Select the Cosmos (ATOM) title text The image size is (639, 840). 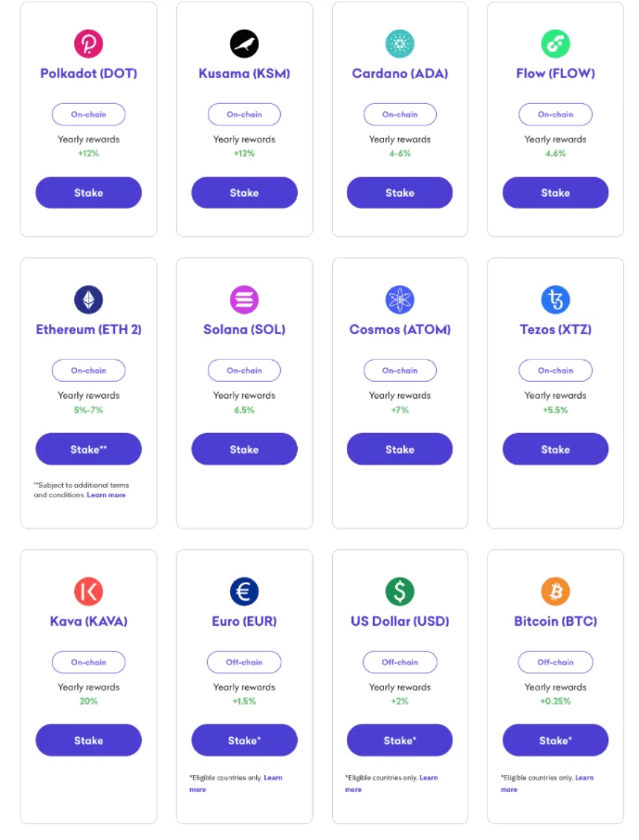click(x=400, y=329)
